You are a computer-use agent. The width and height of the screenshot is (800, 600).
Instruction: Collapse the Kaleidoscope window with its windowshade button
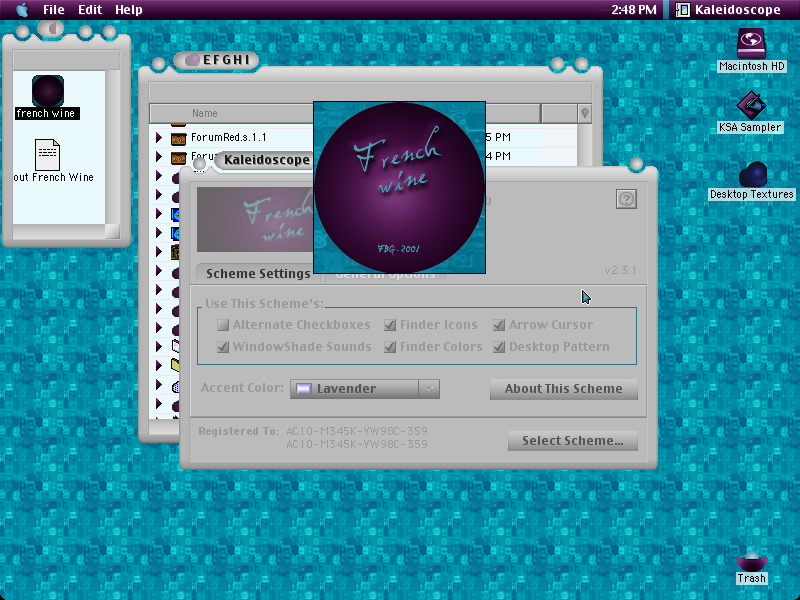point(636,164)
